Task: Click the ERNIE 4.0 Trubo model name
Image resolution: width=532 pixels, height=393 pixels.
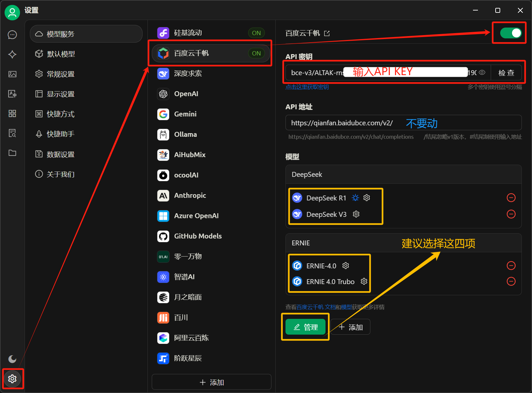Action: click(x=330, y=281)
